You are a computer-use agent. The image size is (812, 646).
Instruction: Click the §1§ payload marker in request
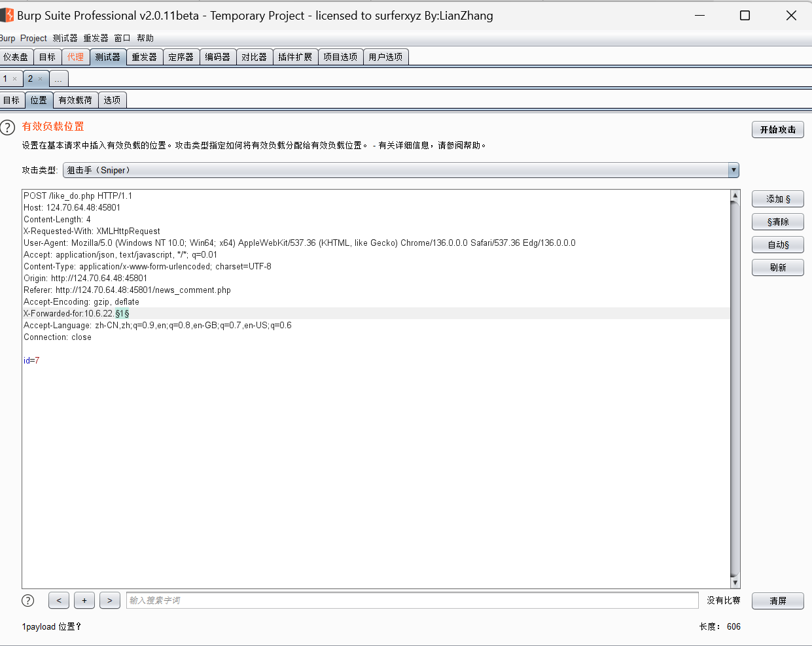(x=122, y=314)
